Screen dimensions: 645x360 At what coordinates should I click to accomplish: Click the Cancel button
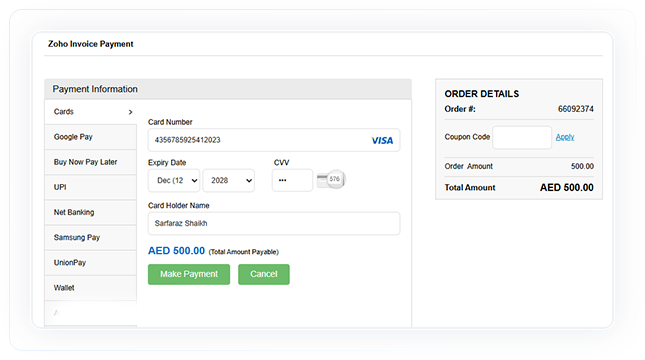(x=264, y=274)
